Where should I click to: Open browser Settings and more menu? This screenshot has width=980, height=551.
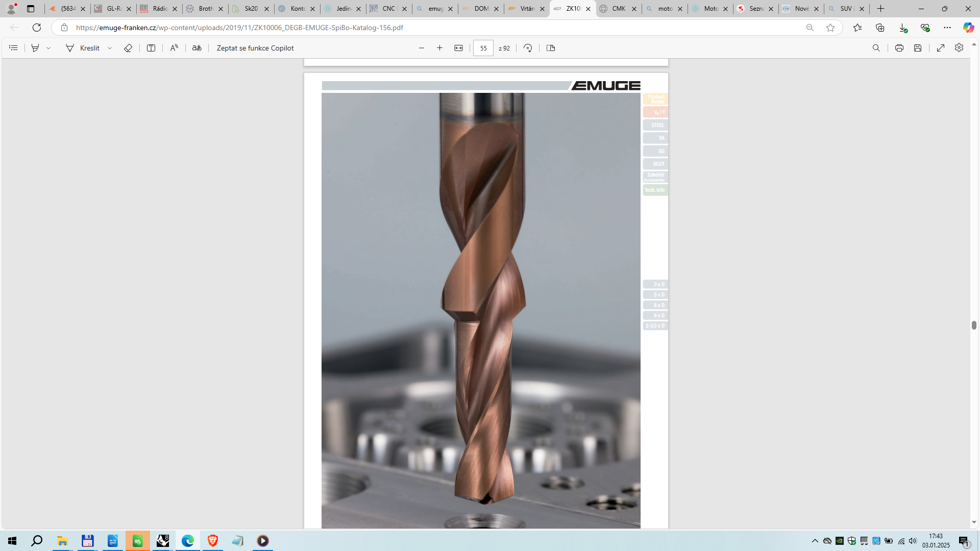click(x=947, y=28)
